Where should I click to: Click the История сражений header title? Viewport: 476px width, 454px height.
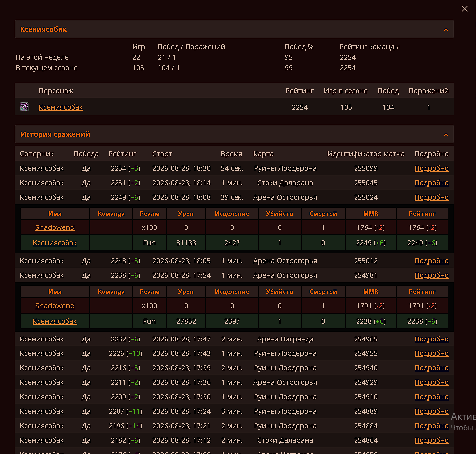tap(55, 134)
